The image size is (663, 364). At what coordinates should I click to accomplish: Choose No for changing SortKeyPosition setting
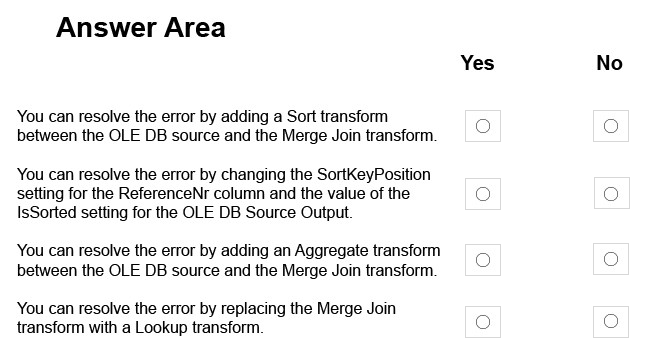611,194
